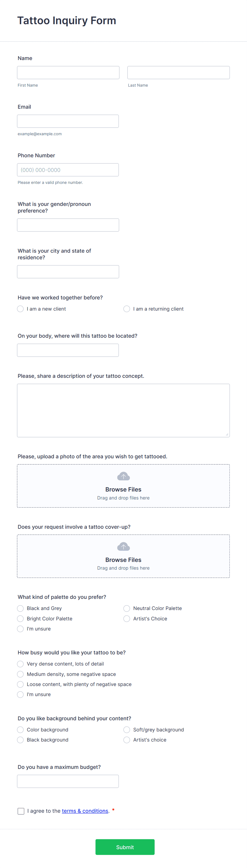Choose Soft/grey background option
247x868 pixels.
[127, 730]
